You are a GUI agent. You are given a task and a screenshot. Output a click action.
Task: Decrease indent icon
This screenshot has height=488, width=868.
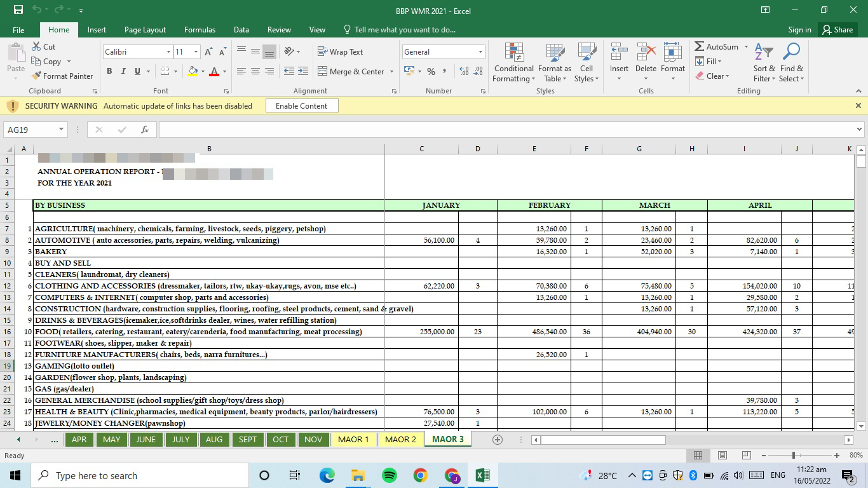[x=289, y=71]
